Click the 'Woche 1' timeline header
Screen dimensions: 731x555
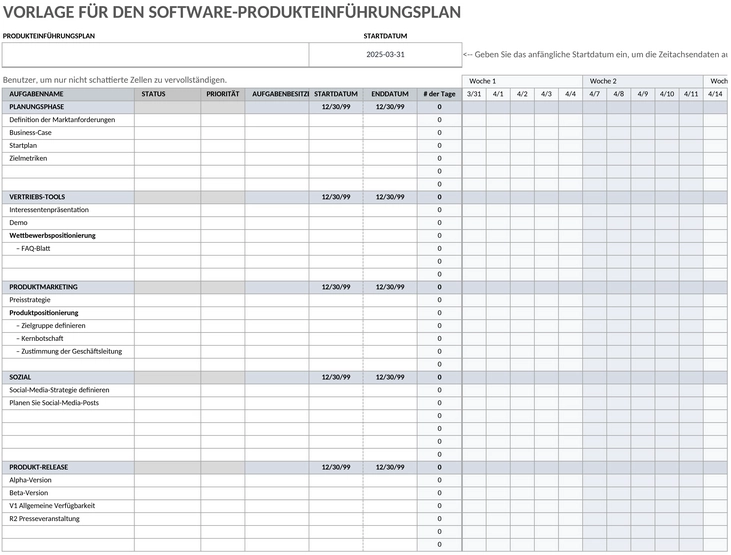pos(522,81)
